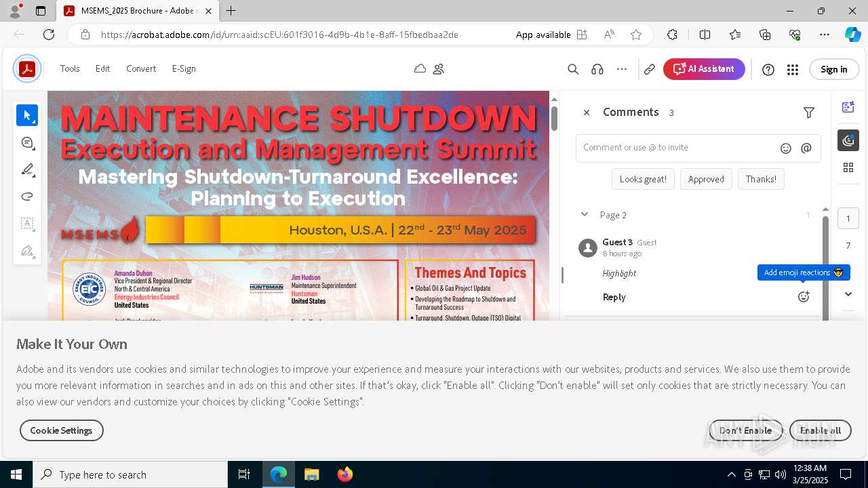Open Edge settings and more menu

click(825, 35)
